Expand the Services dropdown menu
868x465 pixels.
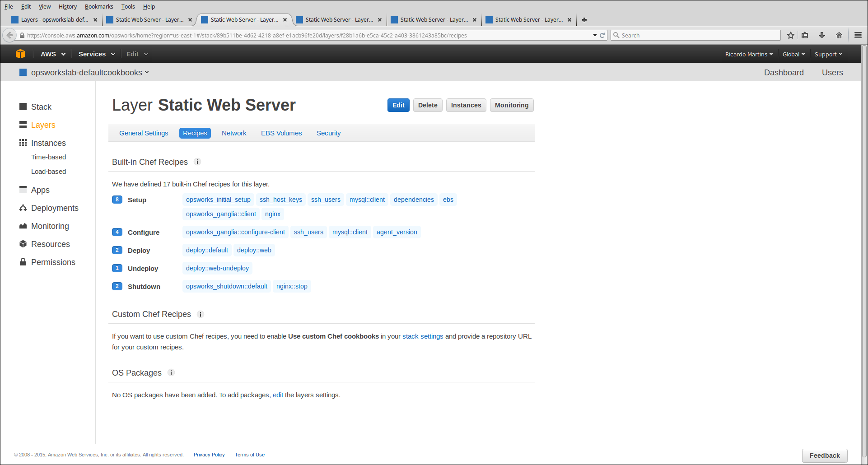pyautogui.click(x=96, y=54)
